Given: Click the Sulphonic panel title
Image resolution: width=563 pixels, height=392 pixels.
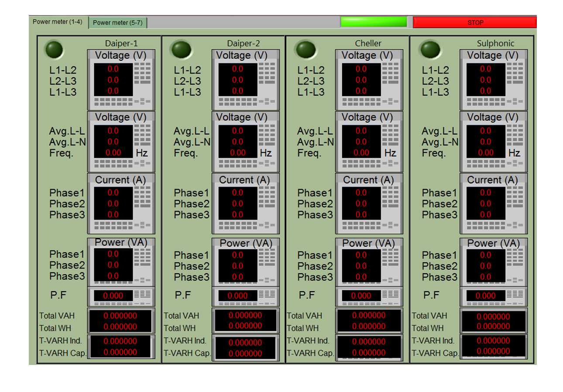Looking at the screenshot, I should click(x=495, y=43).
